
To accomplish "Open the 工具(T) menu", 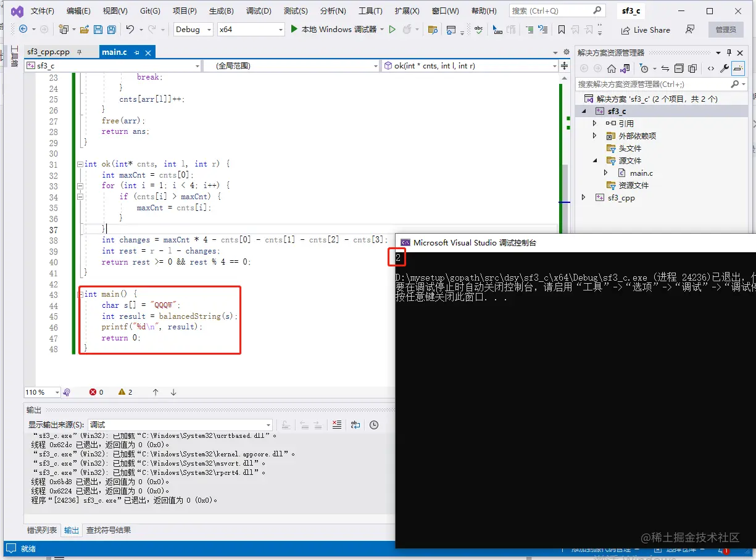I will coord(370,11).
